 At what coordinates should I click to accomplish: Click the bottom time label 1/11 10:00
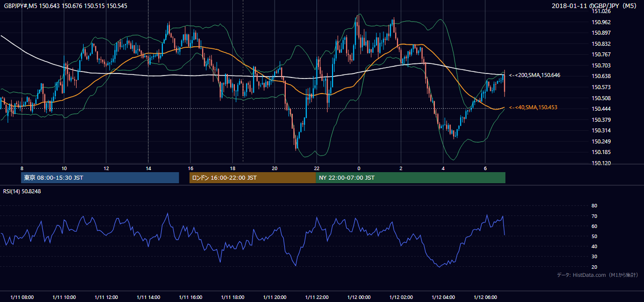(x=64, y=297)
